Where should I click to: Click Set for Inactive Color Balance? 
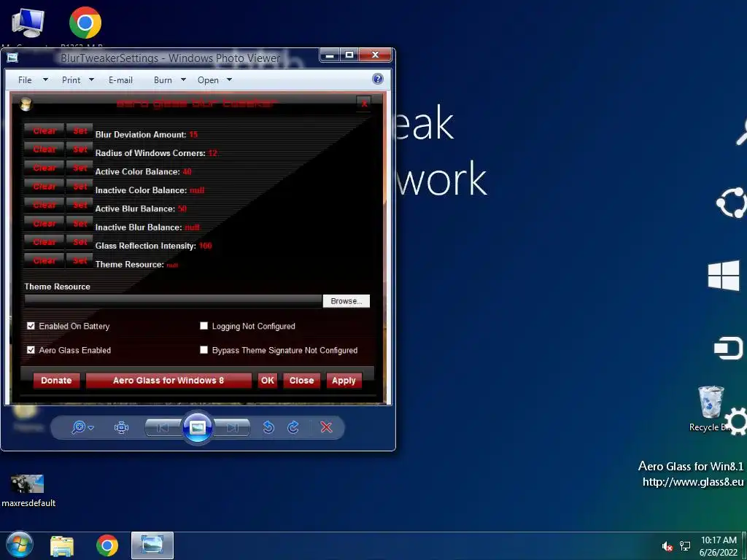(80, 186)
